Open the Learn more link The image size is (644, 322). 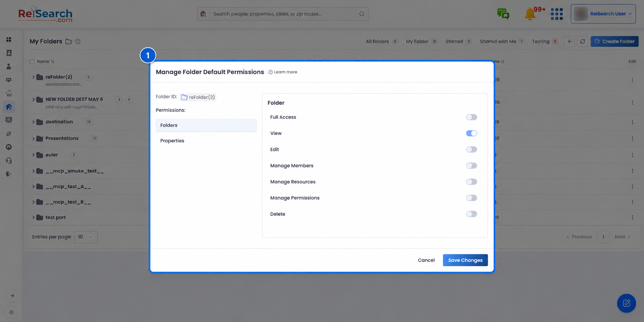283,72
